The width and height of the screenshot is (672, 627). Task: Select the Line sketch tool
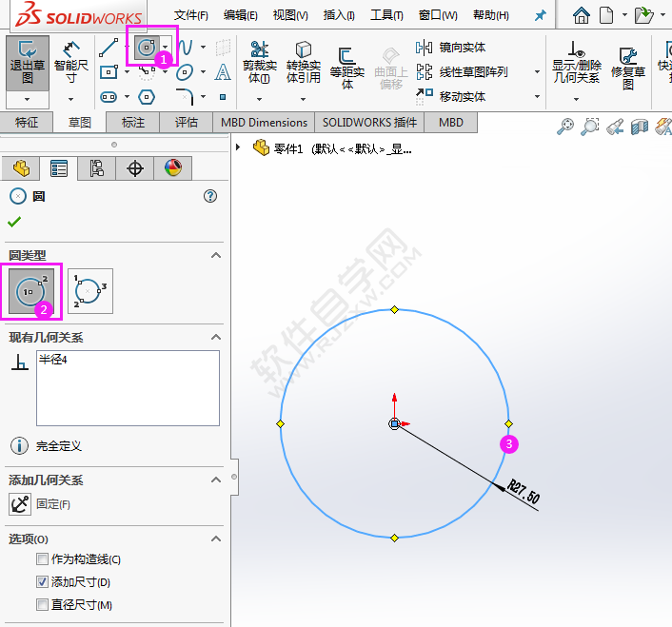(x=109, y=47)
